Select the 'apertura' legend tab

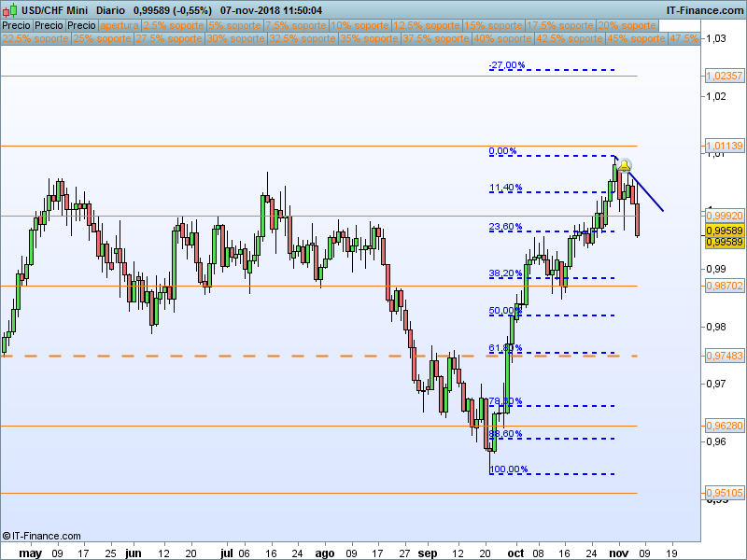tap(120, 26)
